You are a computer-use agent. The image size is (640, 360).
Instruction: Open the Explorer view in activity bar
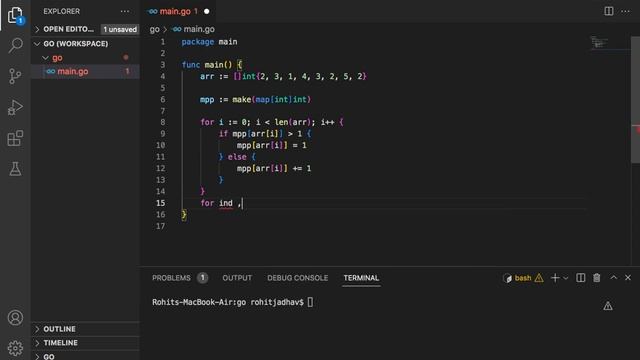point(15,15)
